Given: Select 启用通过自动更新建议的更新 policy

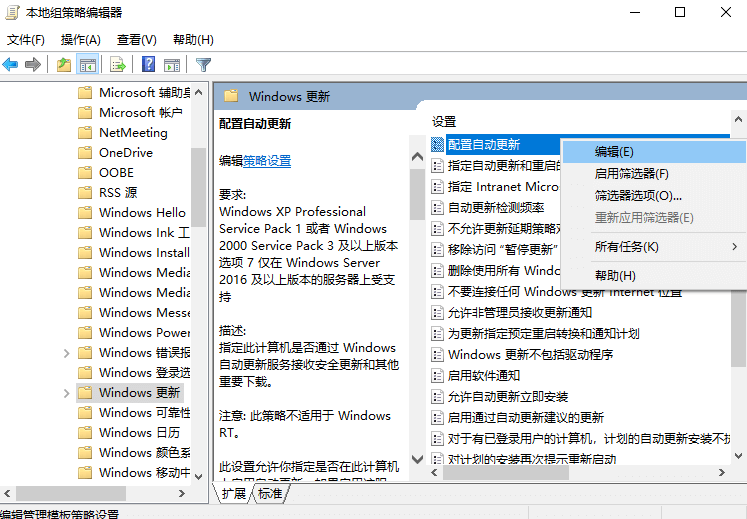Looking at the screenshot, I should [x=525, y=417].
